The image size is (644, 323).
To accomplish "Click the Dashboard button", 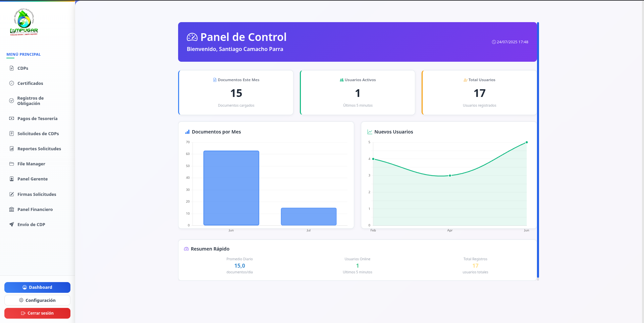I will (x=37, y=287).
